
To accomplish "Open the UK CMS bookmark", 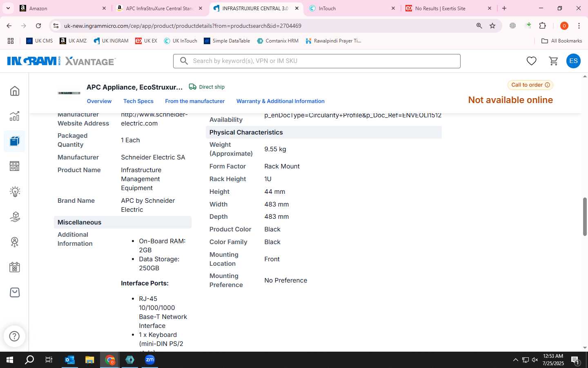I will coord(40,41).
